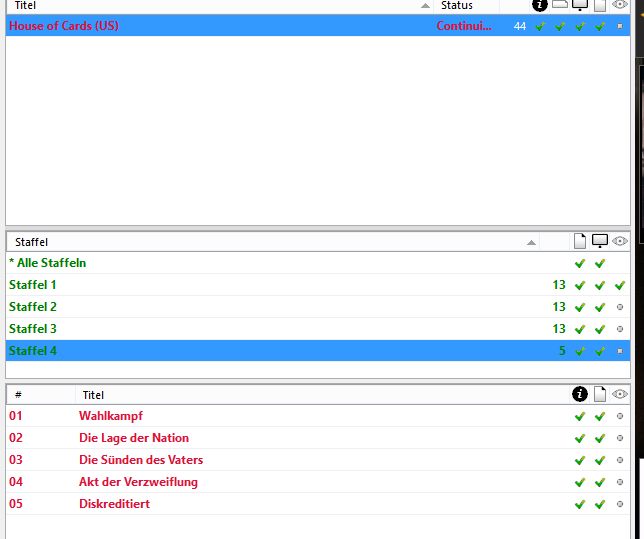Click file checkmark for Die Lage der Nation
The height and width of the screenshot is (539, 644).
(600, 438)
